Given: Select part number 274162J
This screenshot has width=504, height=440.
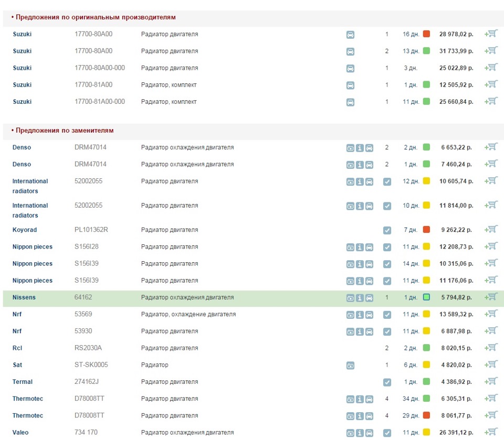Looking at the screenshot, I should tap(87, 382).
